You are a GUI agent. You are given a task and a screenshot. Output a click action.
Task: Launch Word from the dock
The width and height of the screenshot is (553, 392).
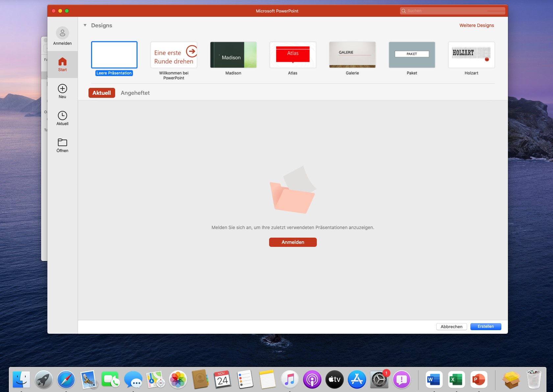pyautogui.click(x=434, y=379)
